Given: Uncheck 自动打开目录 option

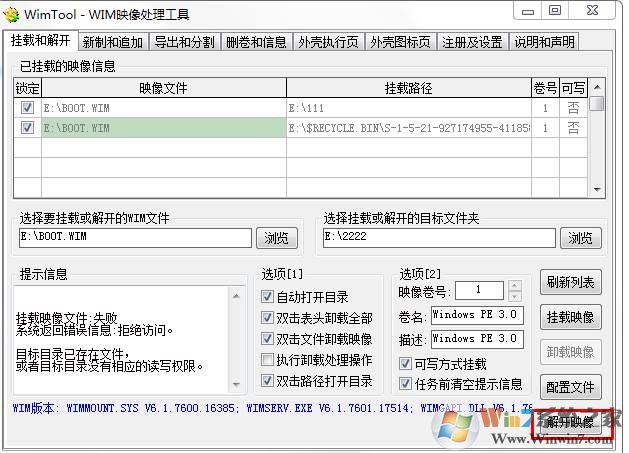Looking at the screenshot, I should click(267, 297).
